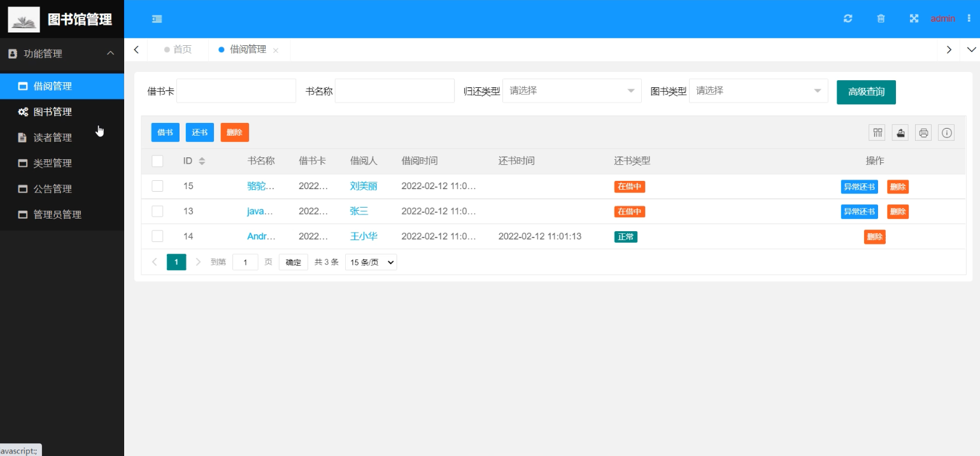Image resolution: width=980 pixels, height=456 pixels.
Task: Close the 借阅管理 tab with its x
Action: click(276, 50)
